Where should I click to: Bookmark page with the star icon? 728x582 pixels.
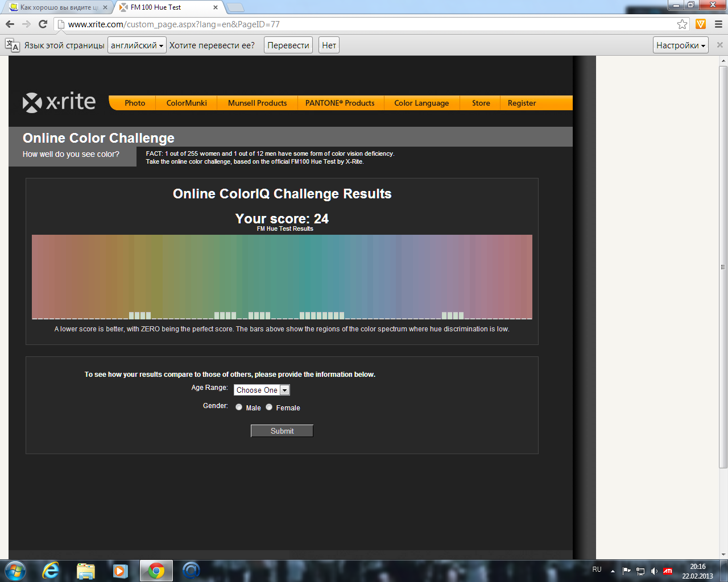(682, 24)
